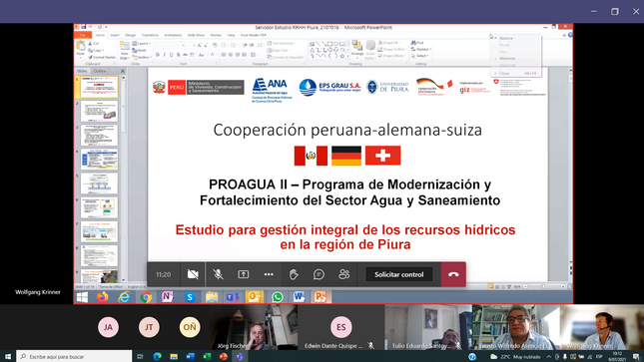Switch to Outline tab in slides pane
644x362 pixels.
pos(100,71)
